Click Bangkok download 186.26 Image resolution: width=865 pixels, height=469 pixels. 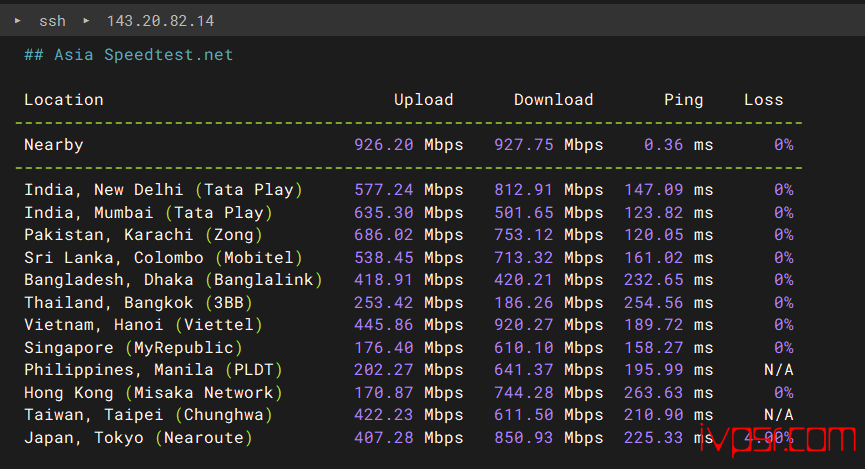tap(524, 303)
